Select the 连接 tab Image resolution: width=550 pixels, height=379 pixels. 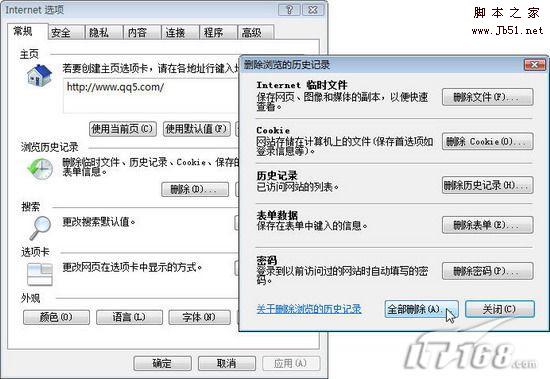point(180,33)
